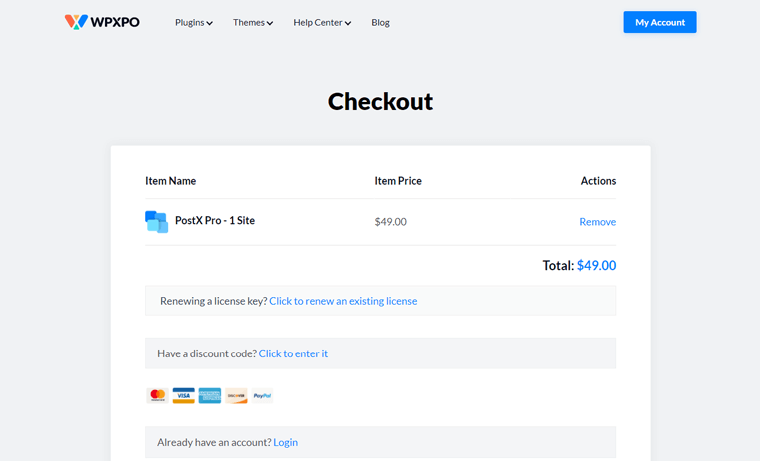Click the American Express card icon

[209, 396]
